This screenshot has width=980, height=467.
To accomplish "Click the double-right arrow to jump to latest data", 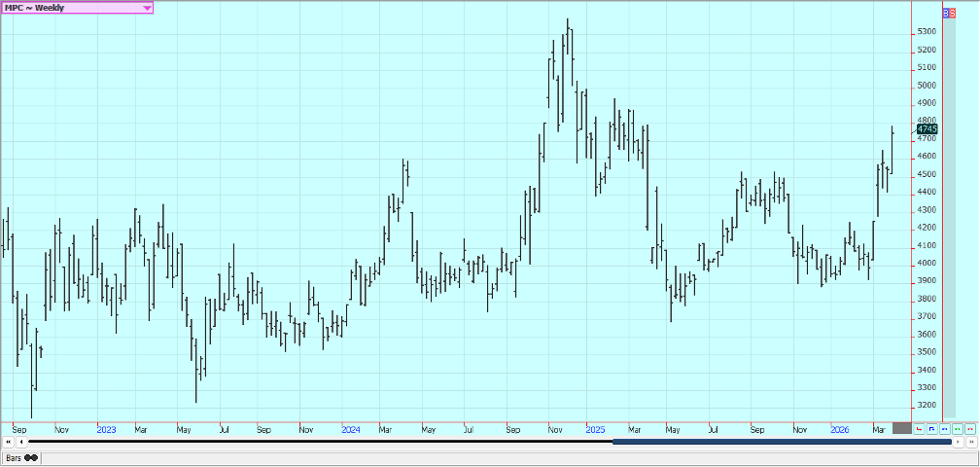I will pos(970,442).
